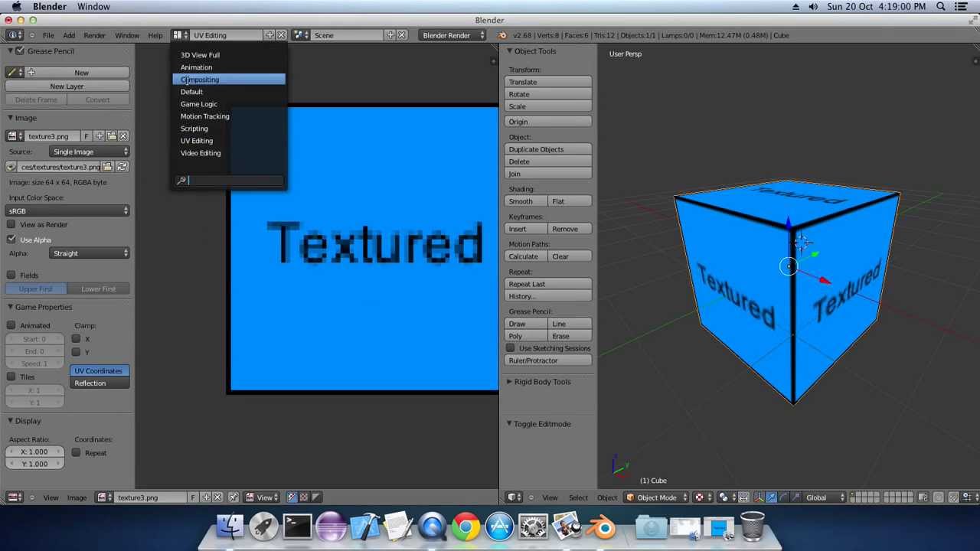Add a new scene with plus icon

point(390,35)
